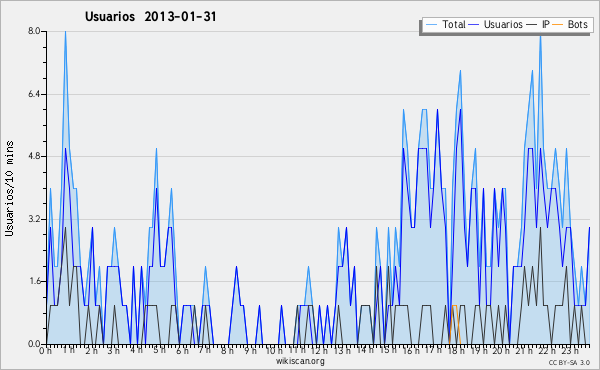Click the '11 h' x-axis label
600x370 pixels.
[x=297, y=351]
